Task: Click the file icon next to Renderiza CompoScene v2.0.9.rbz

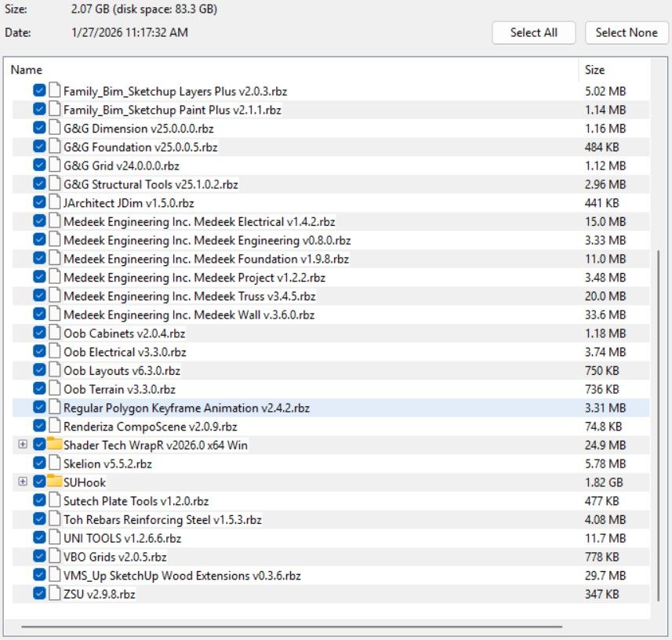Action: [x=54, y=426]
